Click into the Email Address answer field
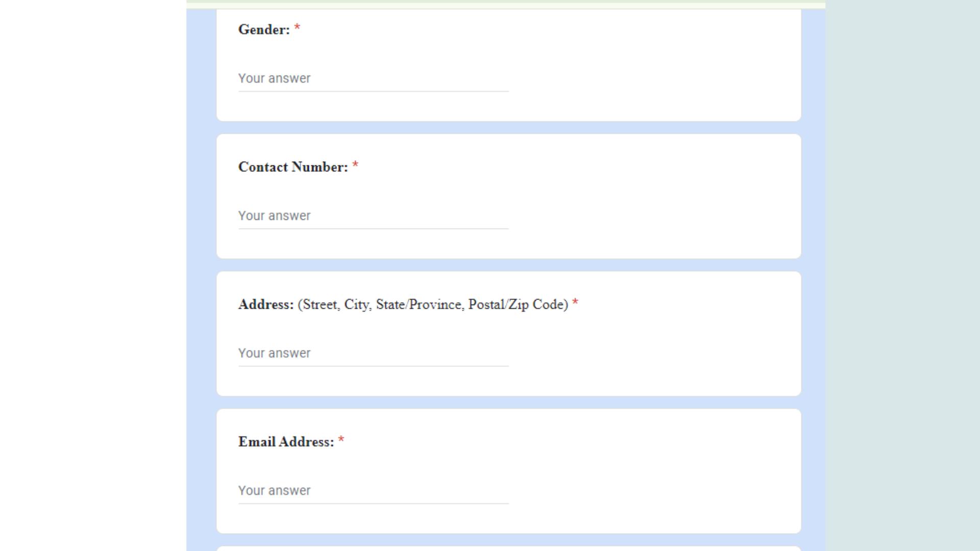The width and height of the screenshot is (980, 551). 373,490
